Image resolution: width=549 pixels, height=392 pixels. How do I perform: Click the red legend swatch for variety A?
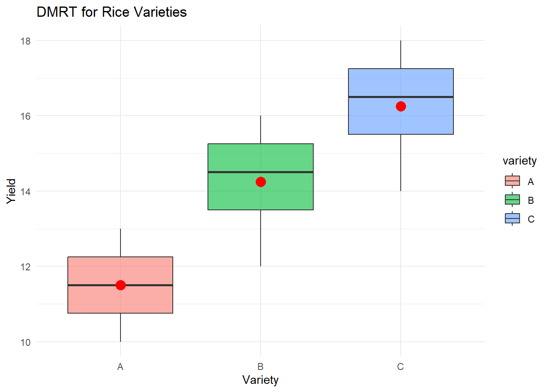(512, 181)
